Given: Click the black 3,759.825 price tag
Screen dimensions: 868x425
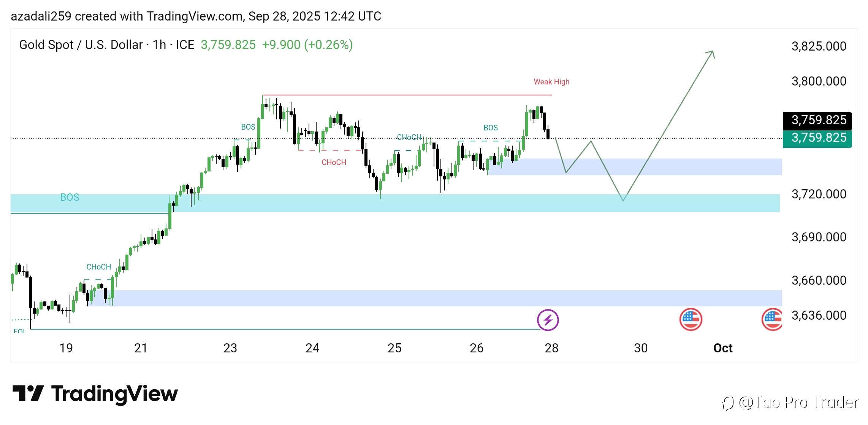Looking at the screenshot, I should (x=817, y=120).
